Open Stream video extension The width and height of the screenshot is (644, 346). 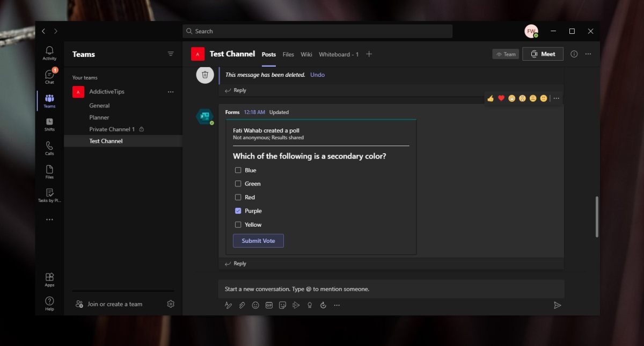click(x=296, y=305)
